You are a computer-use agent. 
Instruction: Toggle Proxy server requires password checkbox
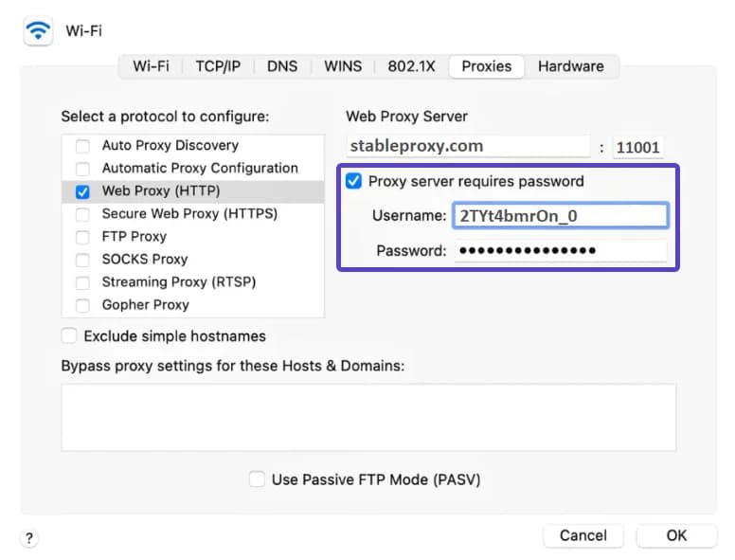point(354,181)
